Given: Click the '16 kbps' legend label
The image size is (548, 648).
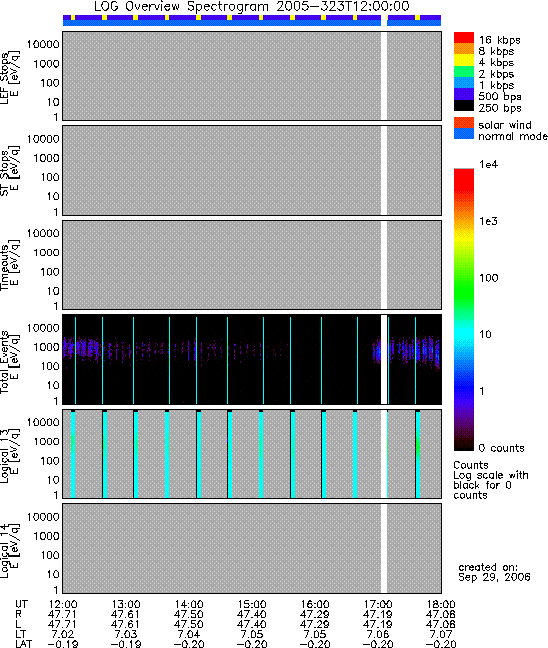Looking at the screenshot, I should click(x=499, y=40).
